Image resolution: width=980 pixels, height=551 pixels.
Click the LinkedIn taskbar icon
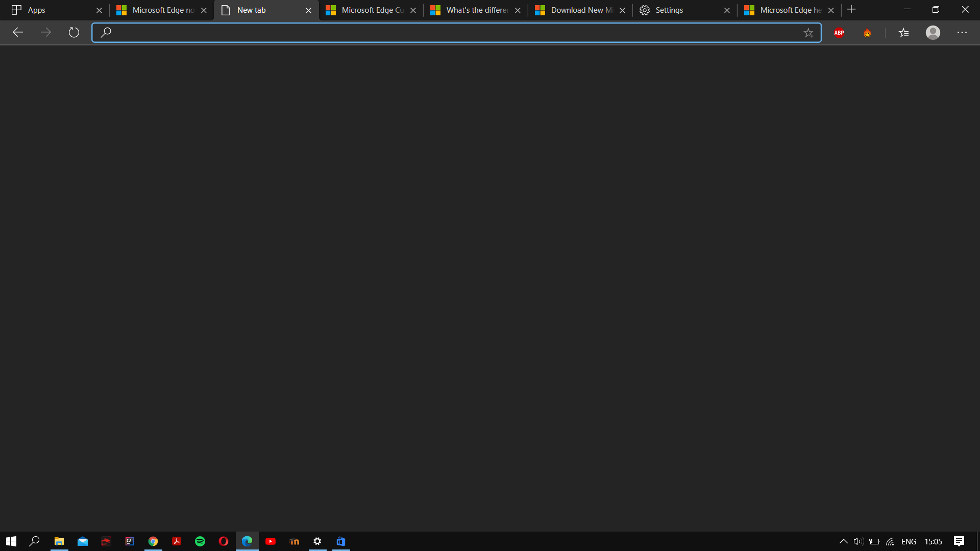click(x=294, y=541)
